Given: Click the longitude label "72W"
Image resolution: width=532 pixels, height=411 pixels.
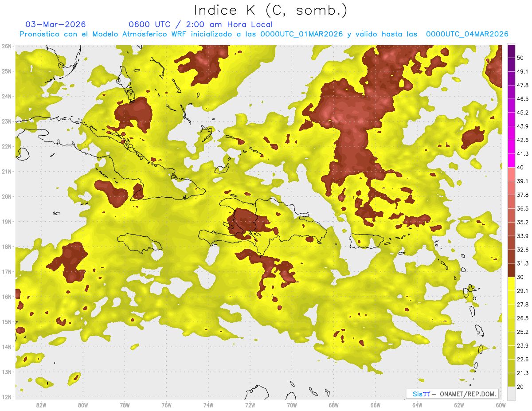Looking at the screenshot, I should 250,405.
